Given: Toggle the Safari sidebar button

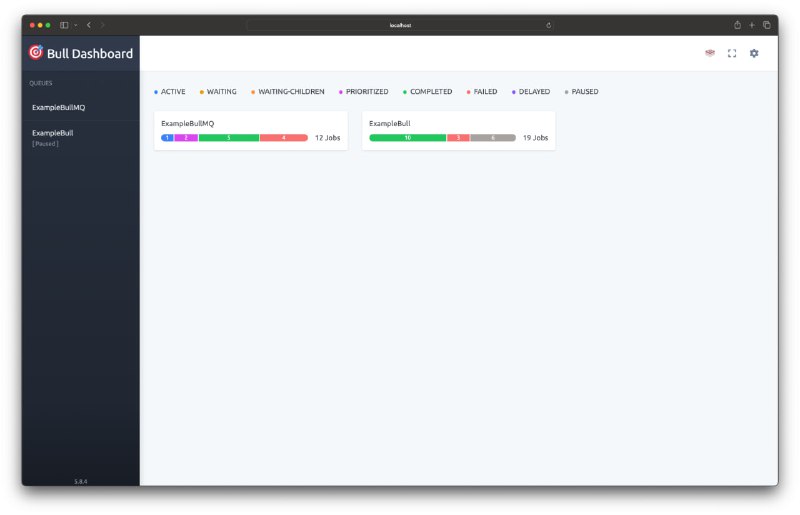Looking at the screenshot, I should click(64, 25).
